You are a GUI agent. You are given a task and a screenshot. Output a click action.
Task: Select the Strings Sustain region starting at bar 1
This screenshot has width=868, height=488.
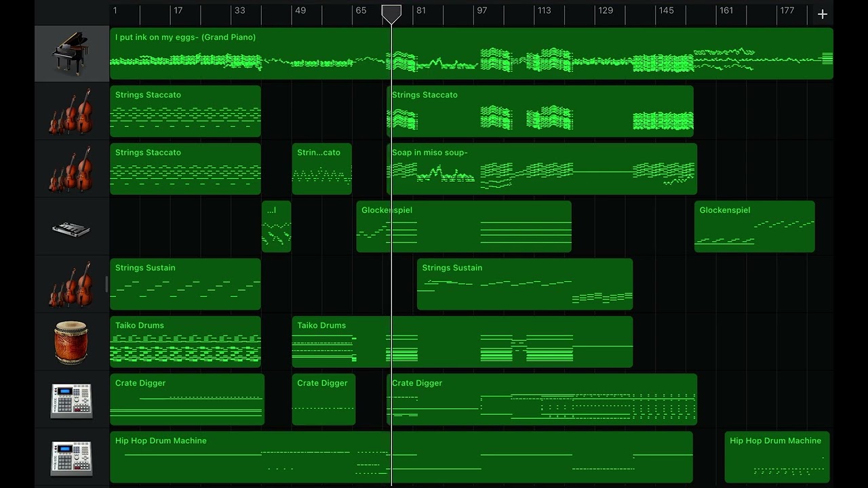pos(185,284)
